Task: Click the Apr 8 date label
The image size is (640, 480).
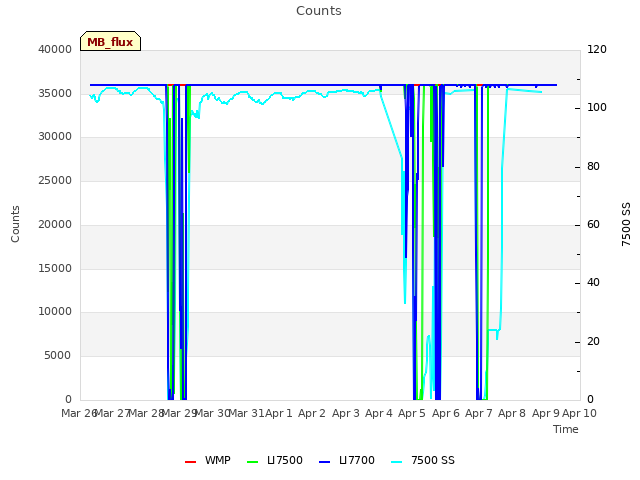Action: [512, 413]
